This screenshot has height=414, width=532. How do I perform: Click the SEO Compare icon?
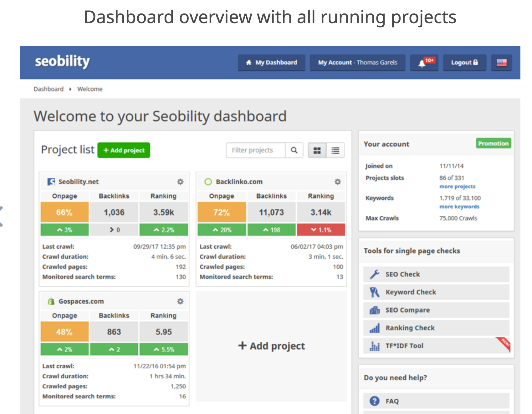pyautogui.click(x=375, y=310)
